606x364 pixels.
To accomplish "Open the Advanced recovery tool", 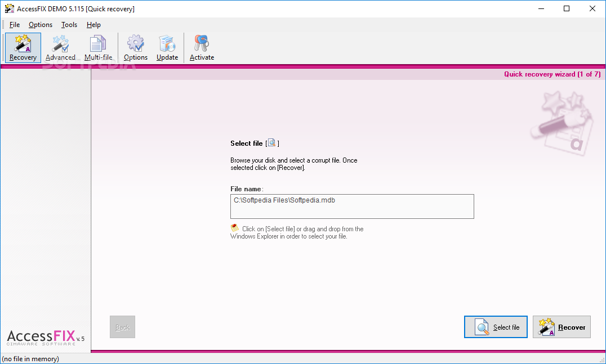I will 60,48.
